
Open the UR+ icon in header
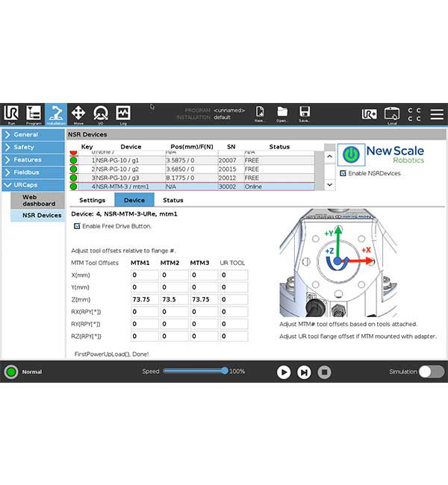370,114
